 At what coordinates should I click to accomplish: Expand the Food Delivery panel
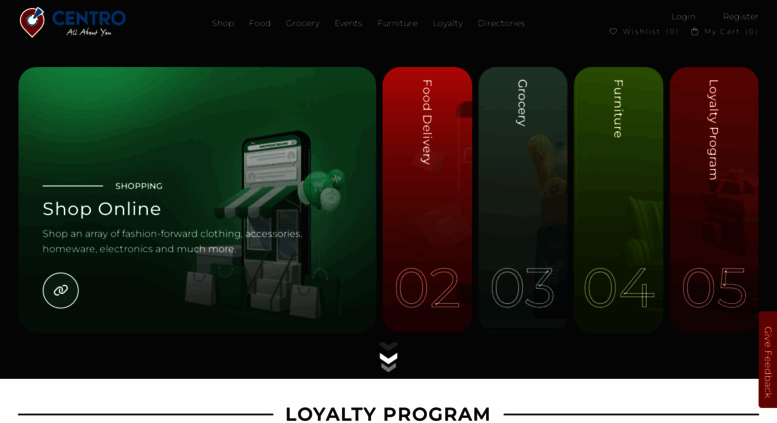(x=427, y=200)
